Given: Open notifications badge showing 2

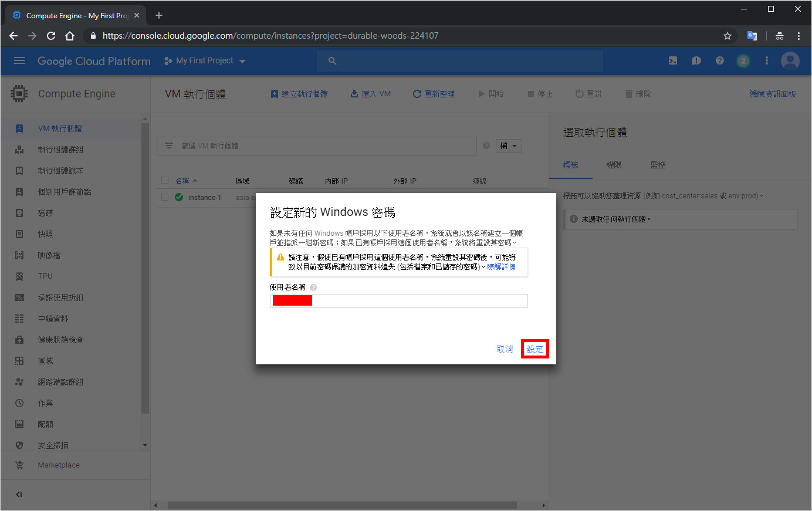Looking at the screenshot, I should click(743, 60).
